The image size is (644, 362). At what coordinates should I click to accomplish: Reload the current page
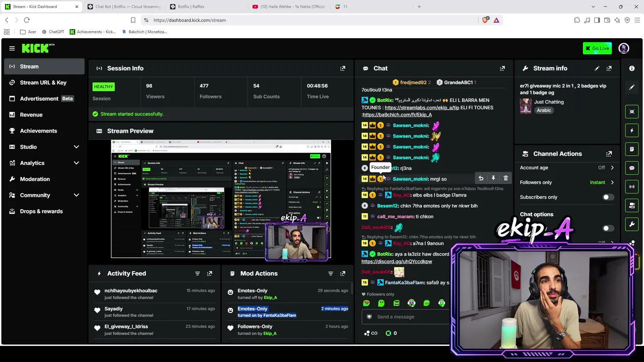[27, 20]
